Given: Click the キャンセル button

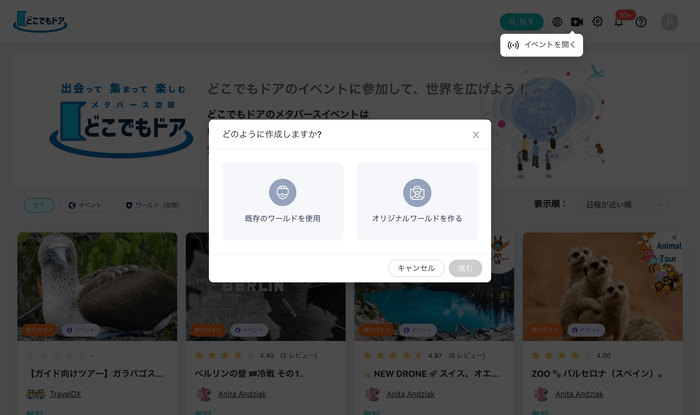Looking at the screenshot, I should 416,268.
